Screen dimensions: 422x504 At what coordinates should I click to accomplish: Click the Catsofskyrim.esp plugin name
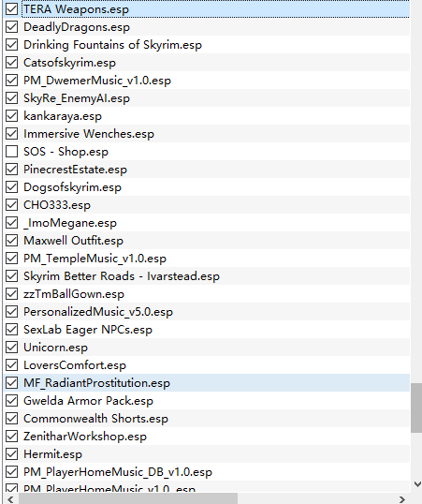(69, 63)
